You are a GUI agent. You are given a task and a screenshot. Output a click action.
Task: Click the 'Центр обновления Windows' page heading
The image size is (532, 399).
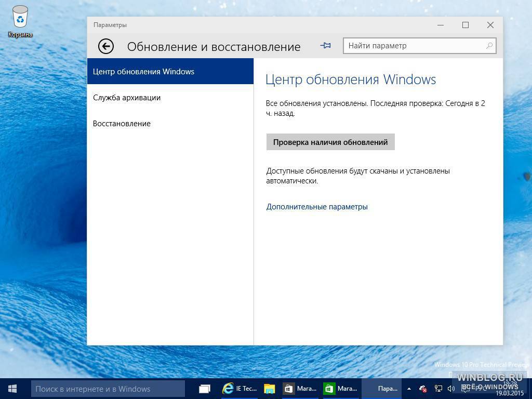(351, 79)
